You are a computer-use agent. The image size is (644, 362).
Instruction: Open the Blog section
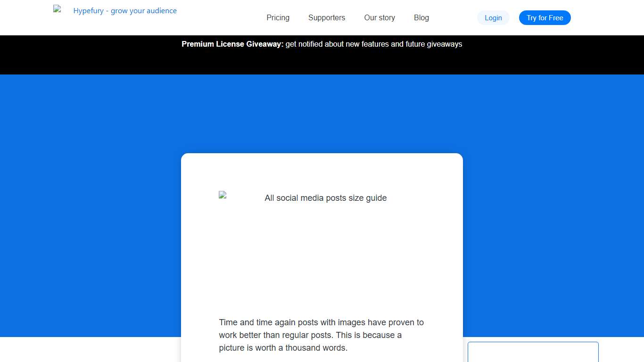(421, 17)
